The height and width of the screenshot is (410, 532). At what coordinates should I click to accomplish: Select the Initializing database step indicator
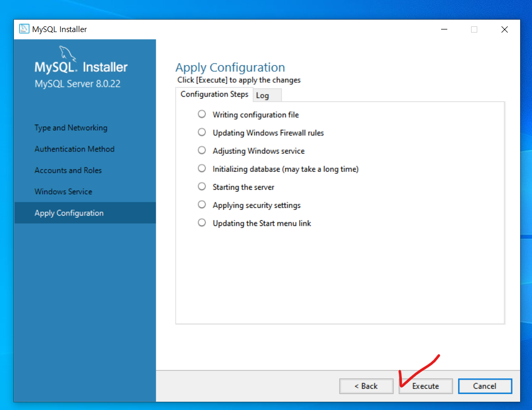coord(202,169)
